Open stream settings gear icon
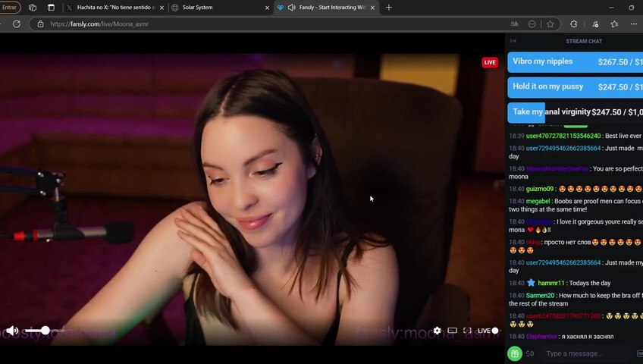 point(438,331)
